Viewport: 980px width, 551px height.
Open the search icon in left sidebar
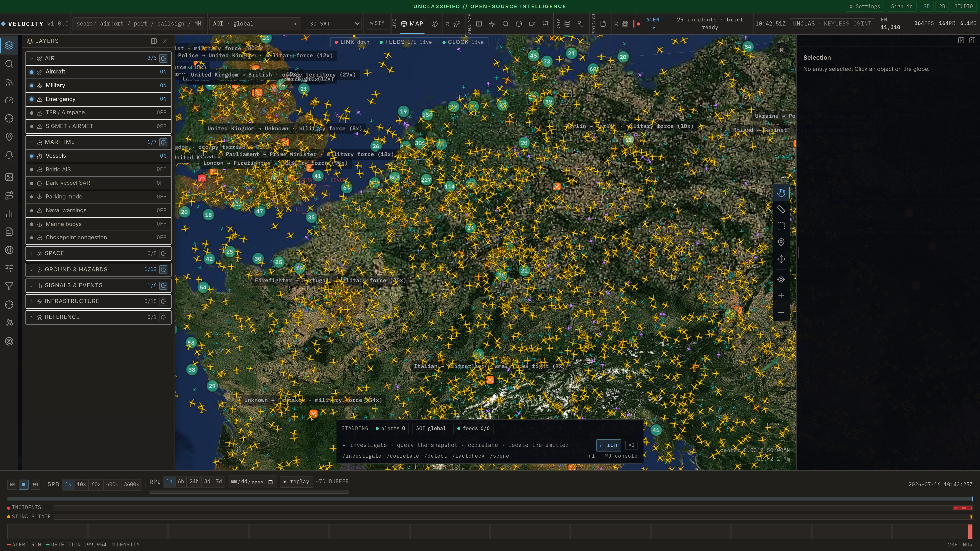[x=9, y=64]
